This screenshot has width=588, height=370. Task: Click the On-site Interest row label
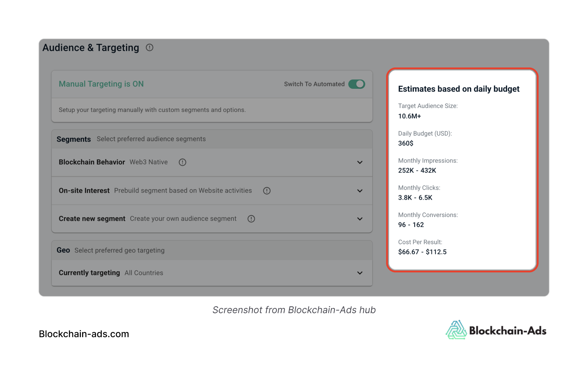point(84,191)
